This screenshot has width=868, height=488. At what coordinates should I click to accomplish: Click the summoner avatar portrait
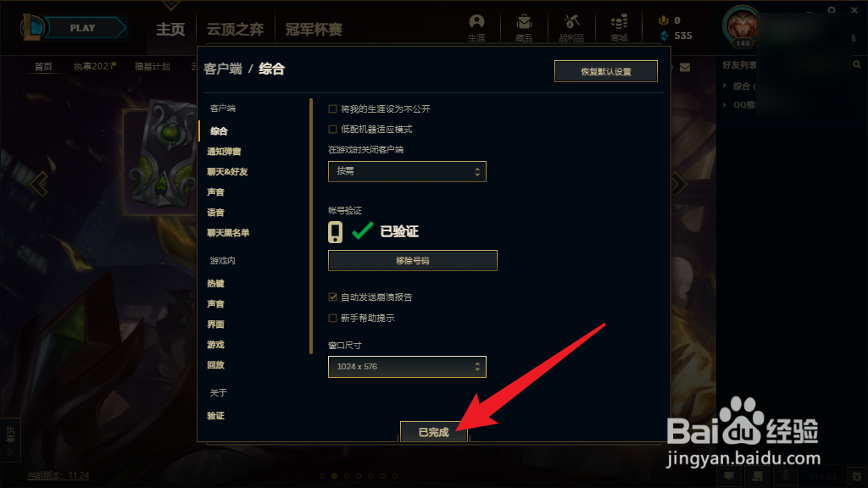point(742,26)
